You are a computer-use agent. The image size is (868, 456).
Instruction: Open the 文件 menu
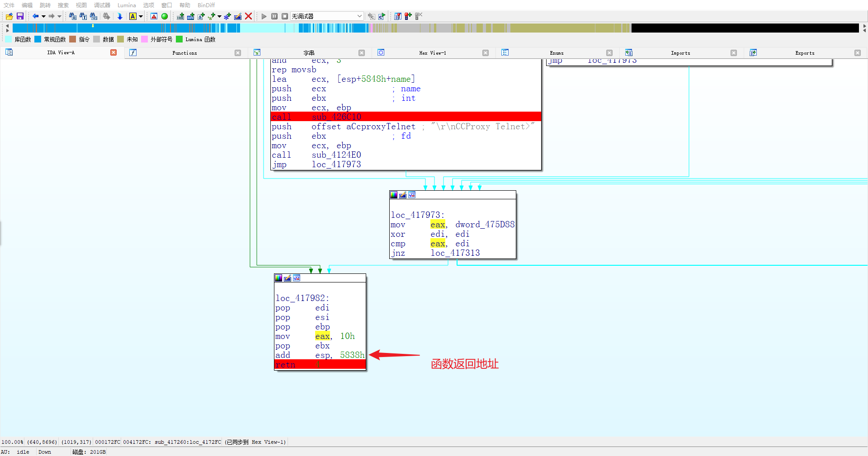pos(9,5)
